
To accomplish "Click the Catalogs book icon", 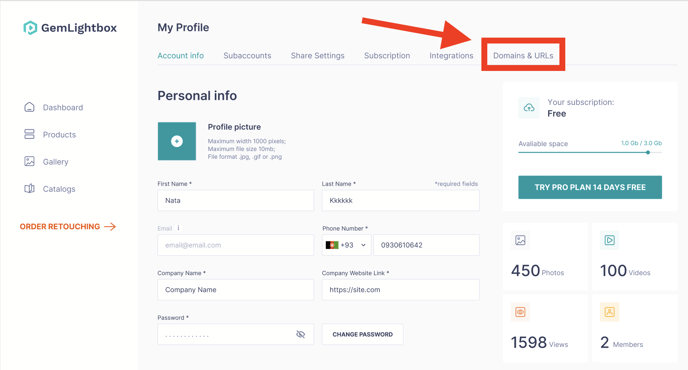I will tap(29, 189).
